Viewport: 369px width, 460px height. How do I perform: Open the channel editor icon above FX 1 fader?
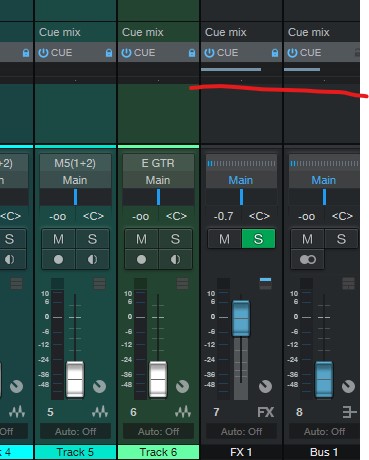coord(265,283)
